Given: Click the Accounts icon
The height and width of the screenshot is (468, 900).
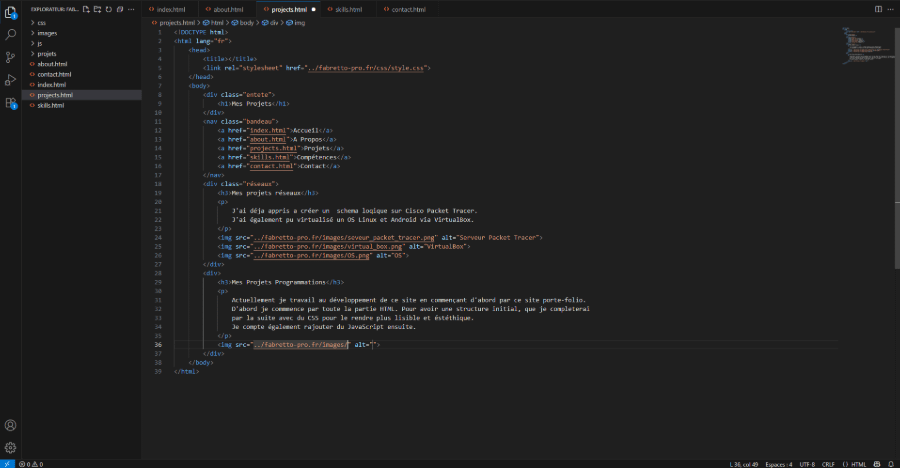Looking at the screenshot, I should 10,424.
